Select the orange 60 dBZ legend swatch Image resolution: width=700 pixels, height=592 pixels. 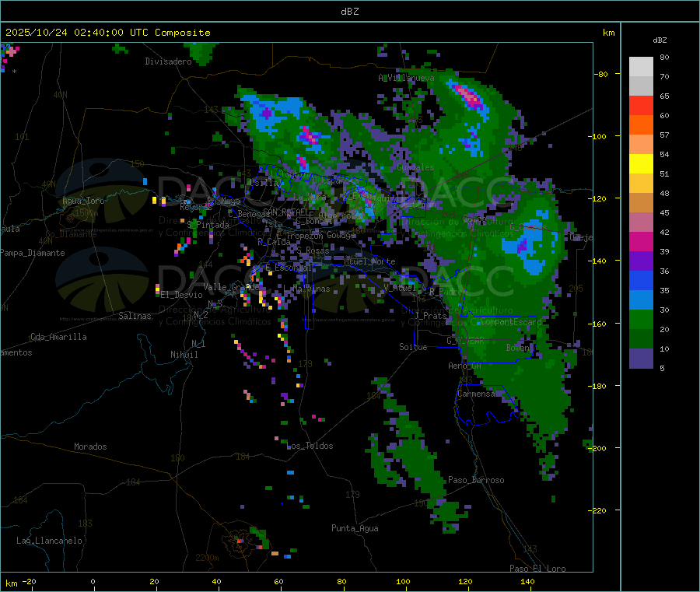[x=641, y=125]
